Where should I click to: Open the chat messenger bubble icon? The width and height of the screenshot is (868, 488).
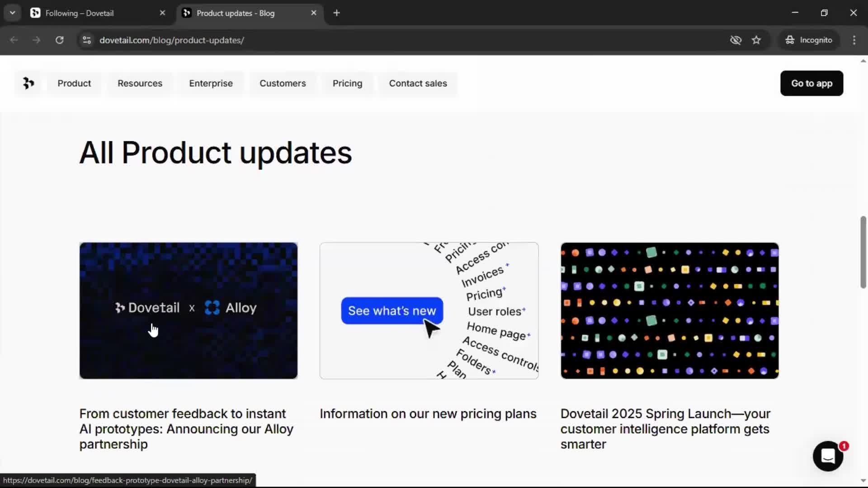(x=828, y=456)
